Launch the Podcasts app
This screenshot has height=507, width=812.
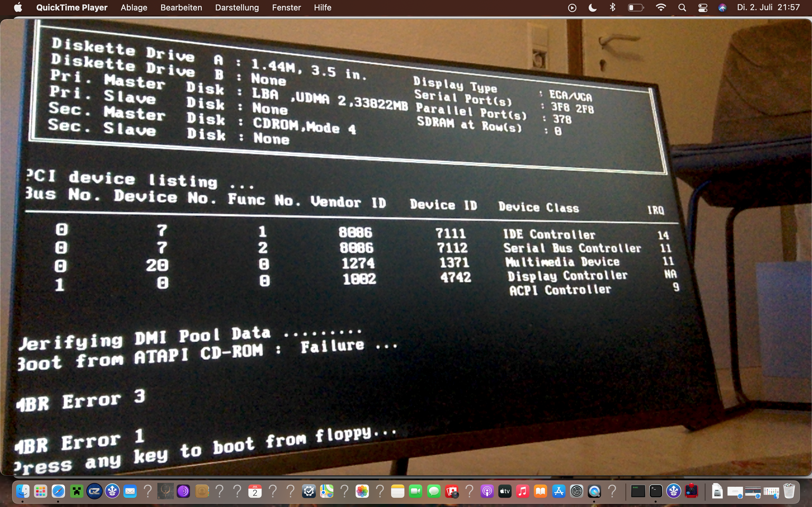pyautogui.click(x=487, y=491)
